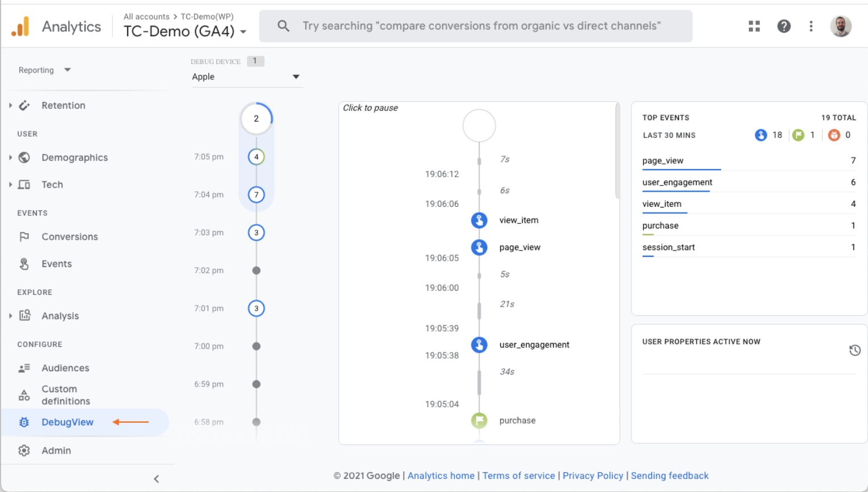This screenshot has height=492, width=868.
Task: Click the Retention icon in sidebar
Action: coord(24,105)
